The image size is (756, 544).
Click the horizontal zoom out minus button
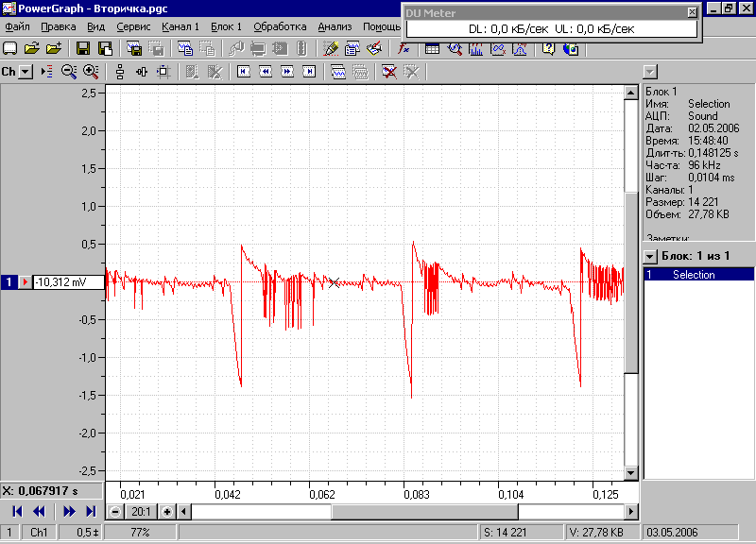(x=114, y=511)
